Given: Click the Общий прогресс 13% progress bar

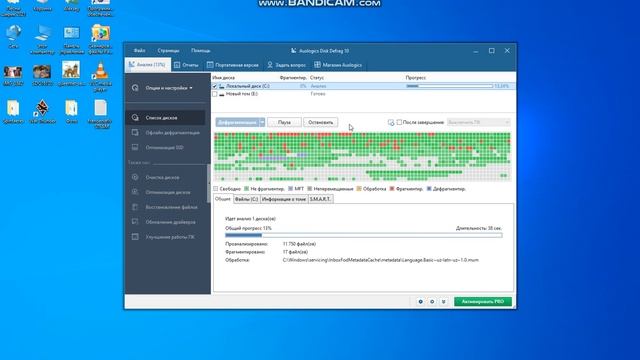Looking at the screenshot, I should (364, 236).
